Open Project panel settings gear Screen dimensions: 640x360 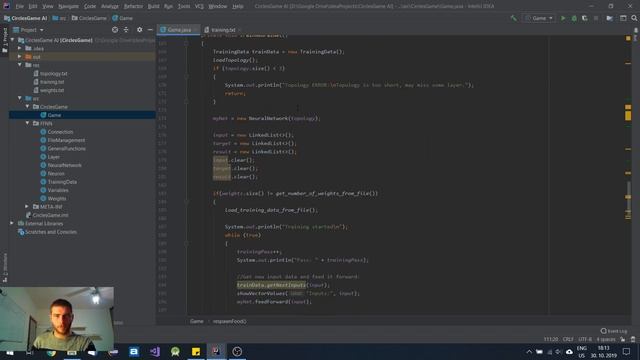click(x=140, y=30)
